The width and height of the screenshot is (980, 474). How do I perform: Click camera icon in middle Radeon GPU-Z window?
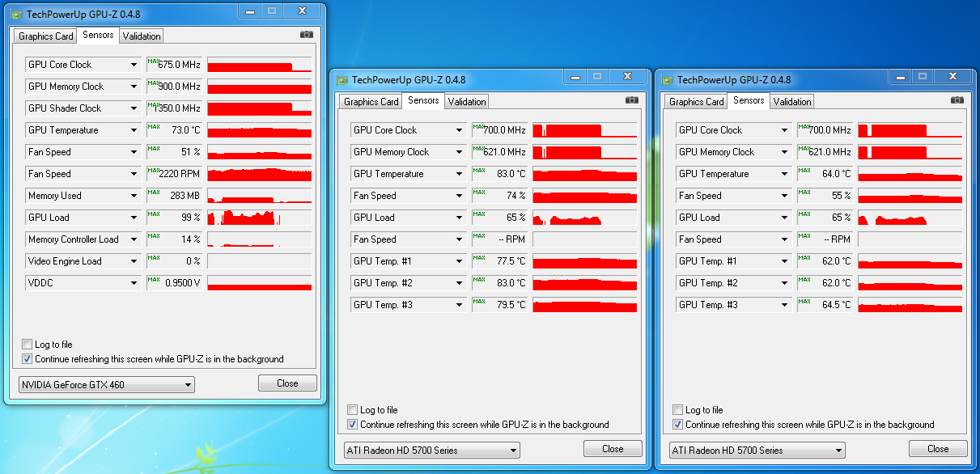point(632,100)
